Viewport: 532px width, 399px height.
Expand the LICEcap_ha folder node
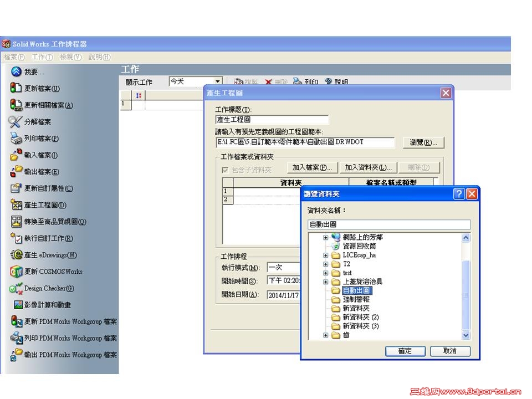tap(325, 255)
